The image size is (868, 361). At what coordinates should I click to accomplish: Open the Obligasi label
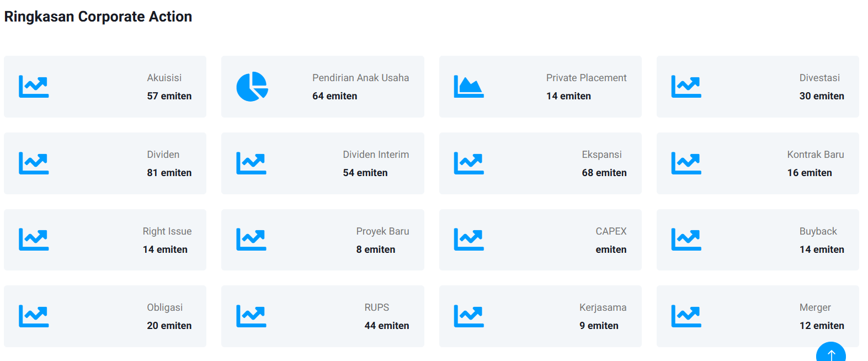coord(164,307)
